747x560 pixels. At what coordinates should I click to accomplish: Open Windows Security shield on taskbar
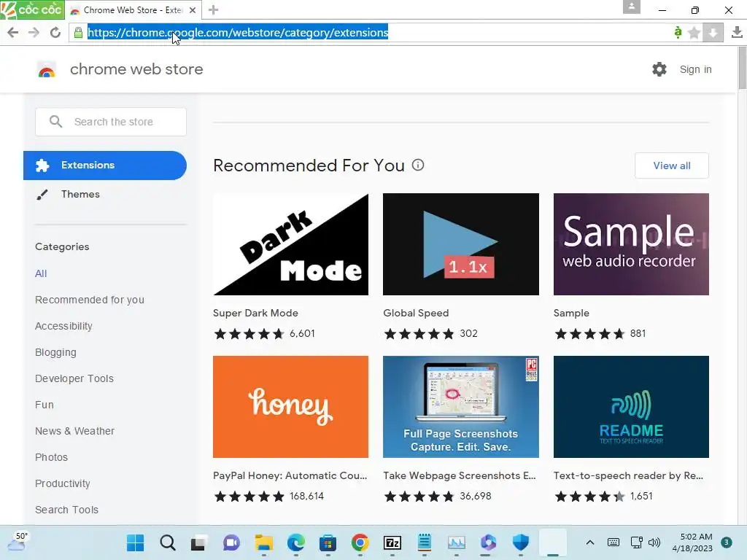click(520, 542)
